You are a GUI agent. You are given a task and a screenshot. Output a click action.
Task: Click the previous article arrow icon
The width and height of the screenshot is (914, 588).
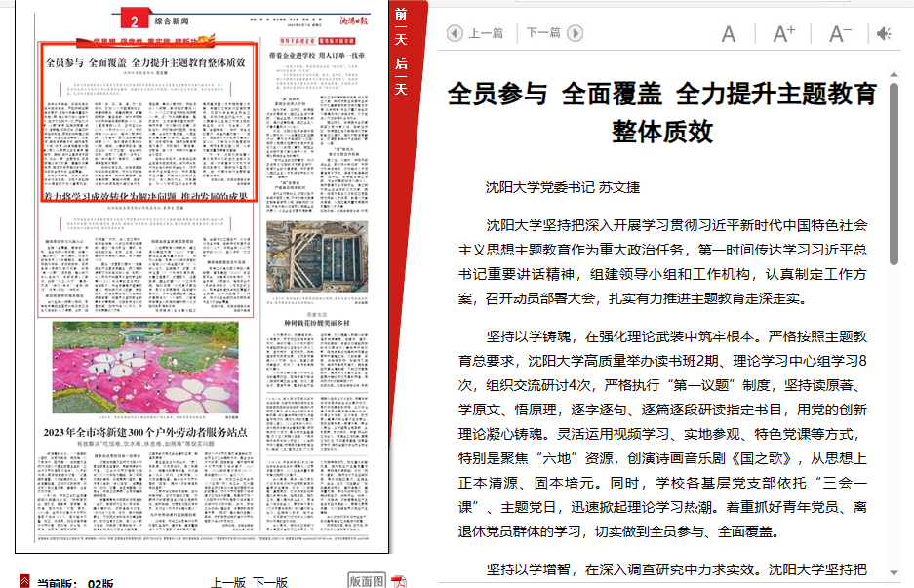(x=455, y=33)
